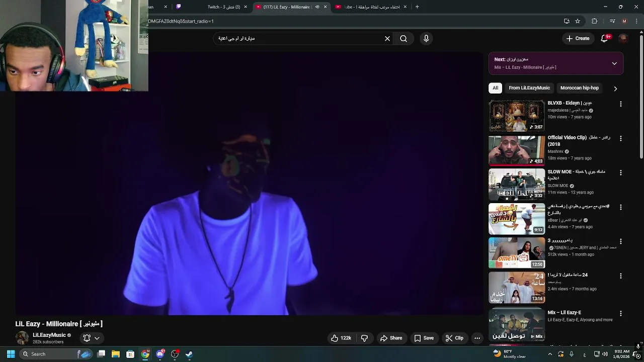
Task: Like the LiL Eazy Millionaire video
Action: [x=341, y=338]
